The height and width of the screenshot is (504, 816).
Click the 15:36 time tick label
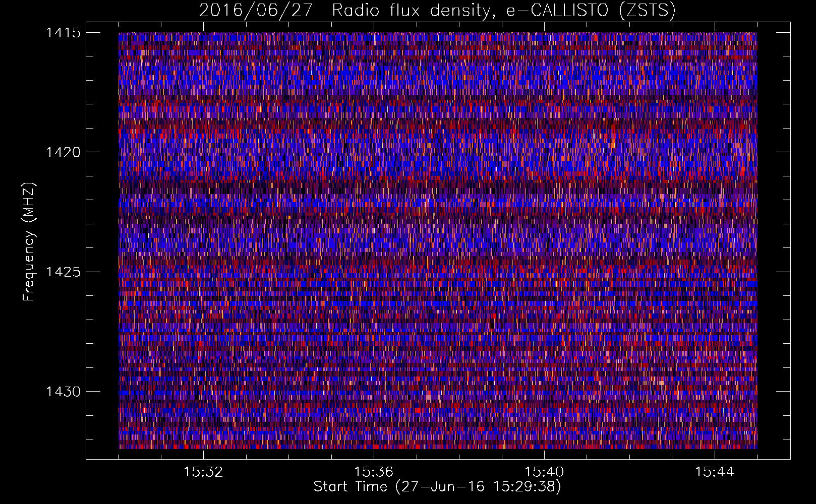(x=374, y=472)
